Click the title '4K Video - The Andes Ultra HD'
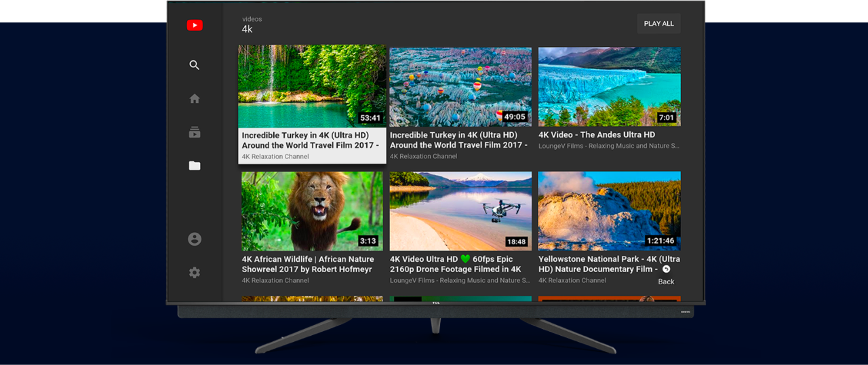868x365 pixels. coord(597,135)
